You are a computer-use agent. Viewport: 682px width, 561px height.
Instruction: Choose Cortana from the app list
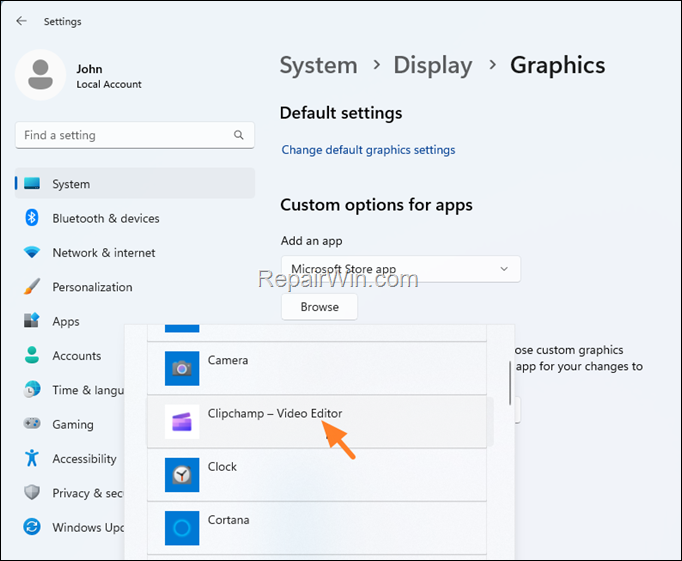(317, 528)
